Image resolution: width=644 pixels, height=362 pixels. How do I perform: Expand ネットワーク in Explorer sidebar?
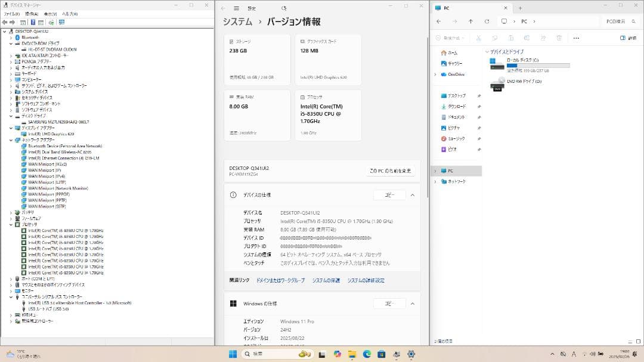click(x=435, y=181)
